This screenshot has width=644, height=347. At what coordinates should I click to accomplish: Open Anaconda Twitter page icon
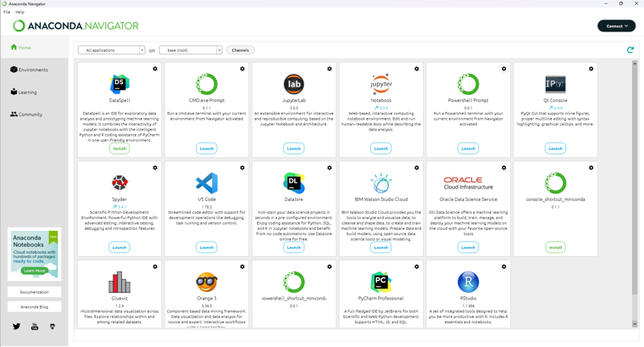pyautogui.click(x=16, y=327)
